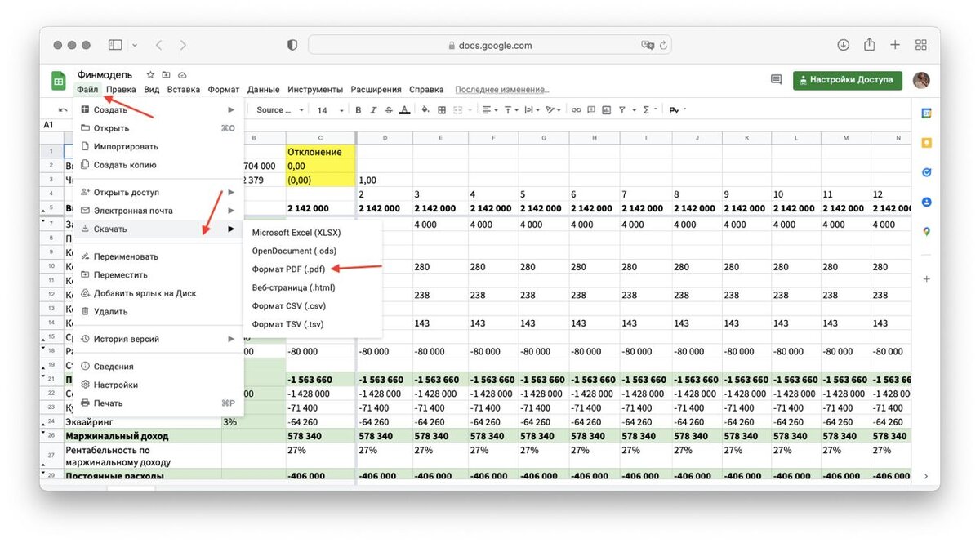Open the Правка menu
This screenshot has width=980, height=543.
pyautogui.click(x=121, y=90)
